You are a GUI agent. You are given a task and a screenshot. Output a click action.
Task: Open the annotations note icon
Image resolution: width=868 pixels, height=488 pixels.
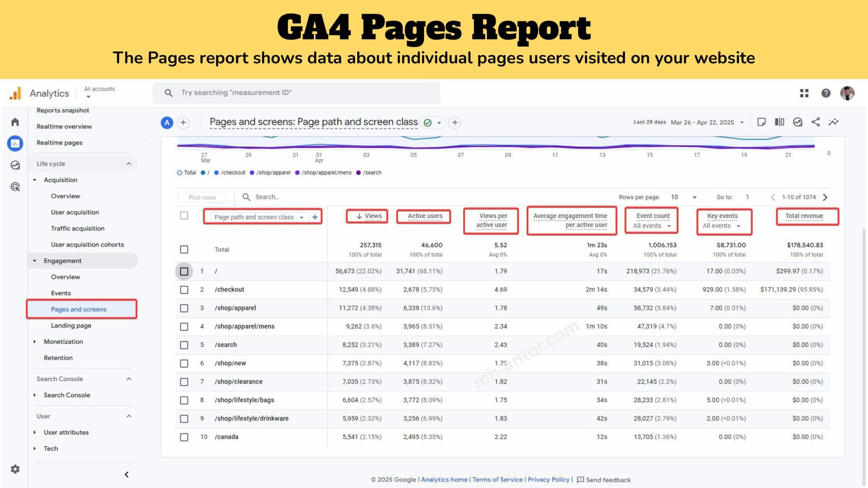[762, 122]
